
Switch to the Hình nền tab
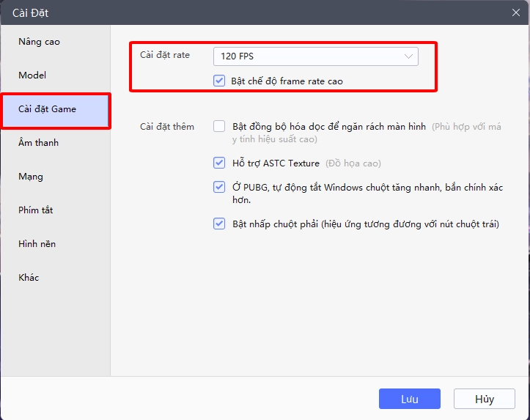pos(37,244)
